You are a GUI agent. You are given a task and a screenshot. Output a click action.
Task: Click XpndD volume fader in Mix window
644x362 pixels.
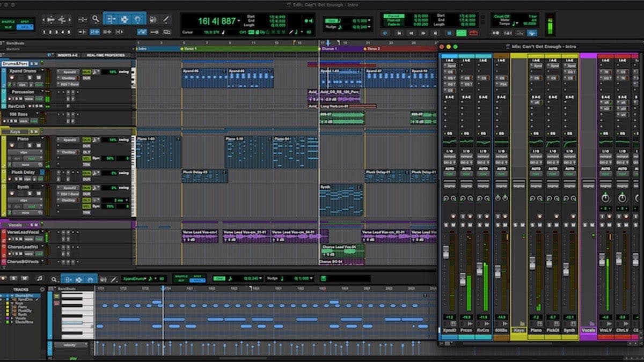coord(446,252)
